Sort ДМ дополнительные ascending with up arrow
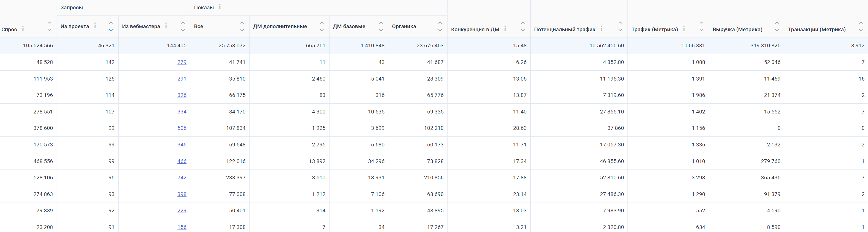The image size is (868, 232). (322, 23)
